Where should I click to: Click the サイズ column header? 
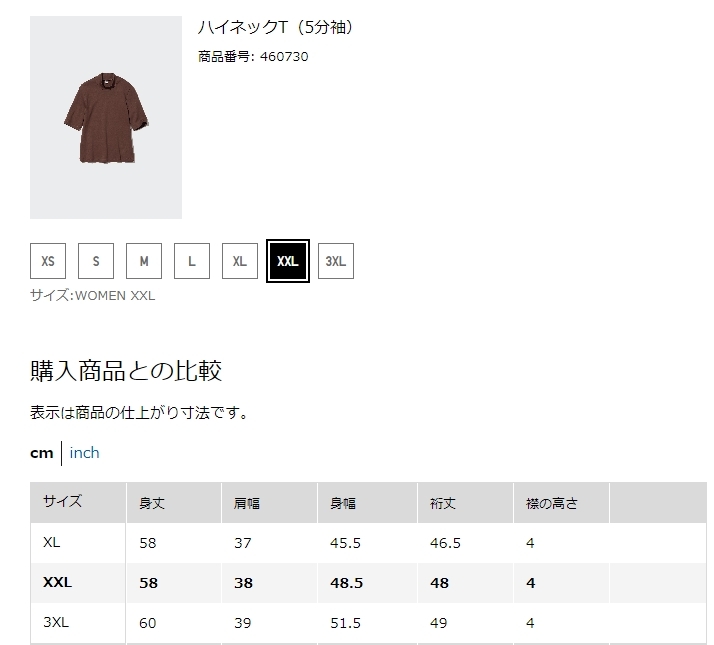pos(62,502)
